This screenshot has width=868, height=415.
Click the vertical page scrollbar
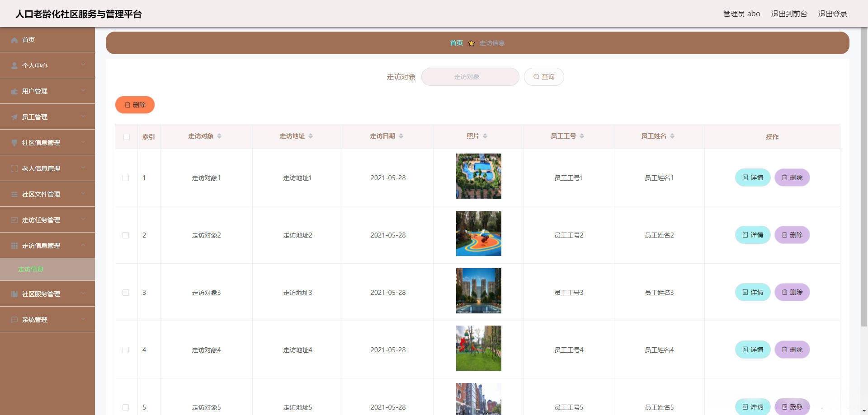tap(864, 177)
